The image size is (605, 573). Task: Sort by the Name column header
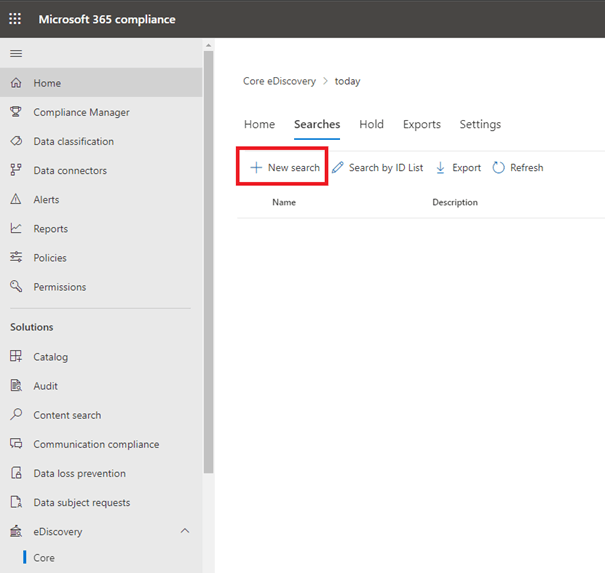coord(284,202)
